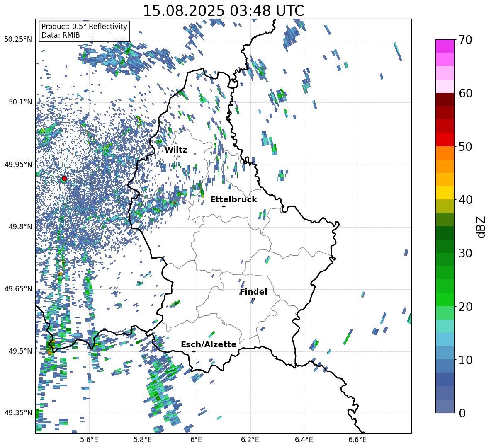Click the 49.8°N latitude label

pos(20,227)
